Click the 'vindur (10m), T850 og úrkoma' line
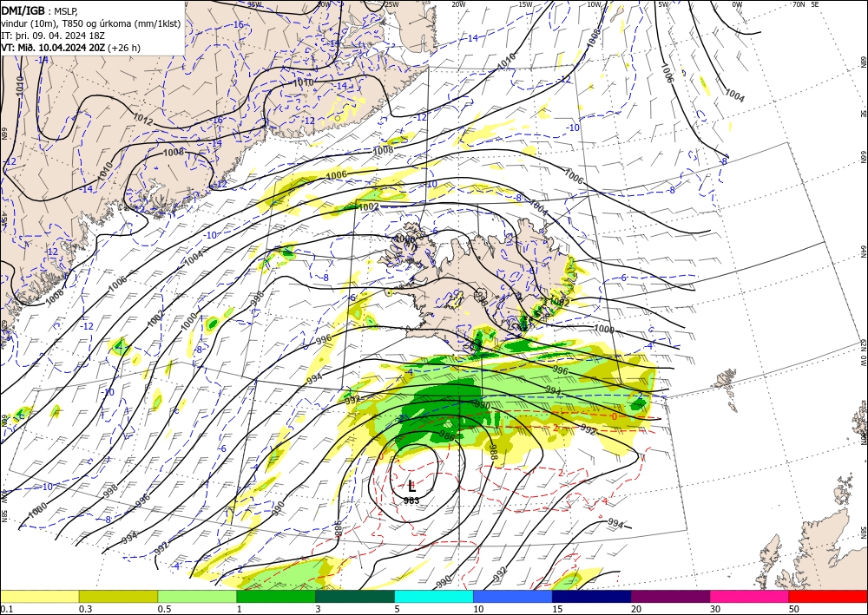 click(x=91, y=23)
